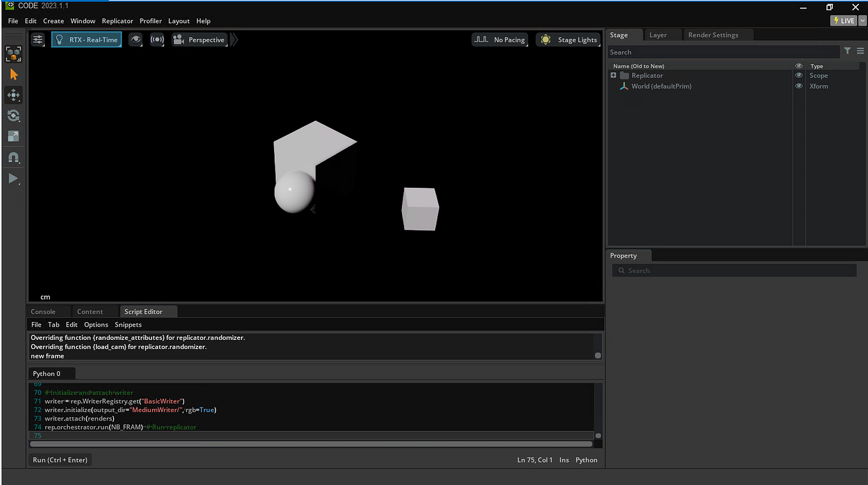Click the filter icon above the stage tree

coord(848,51)
